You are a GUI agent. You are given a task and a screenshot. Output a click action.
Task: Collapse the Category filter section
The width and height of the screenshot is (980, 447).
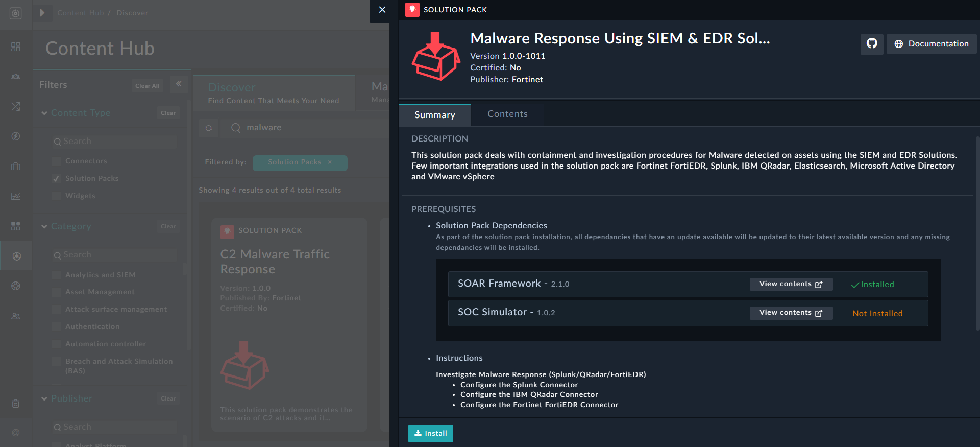coord(44,227)
